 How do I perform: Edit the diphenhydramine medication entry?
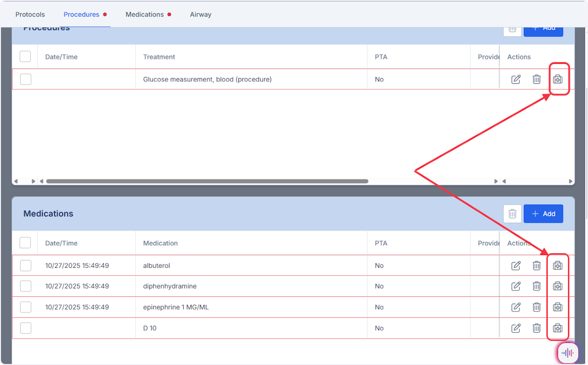[516, 286]
